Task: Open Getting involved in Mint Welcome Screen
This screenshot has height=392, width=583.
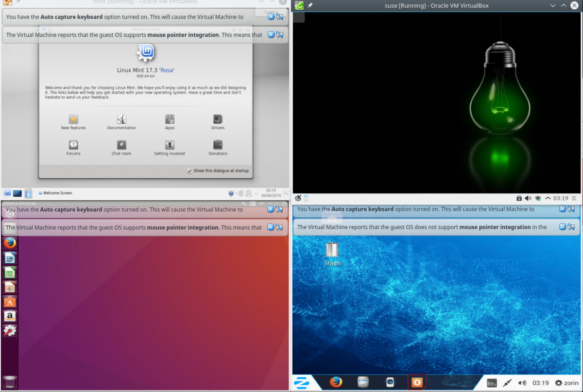Action: tap(170, 148)
